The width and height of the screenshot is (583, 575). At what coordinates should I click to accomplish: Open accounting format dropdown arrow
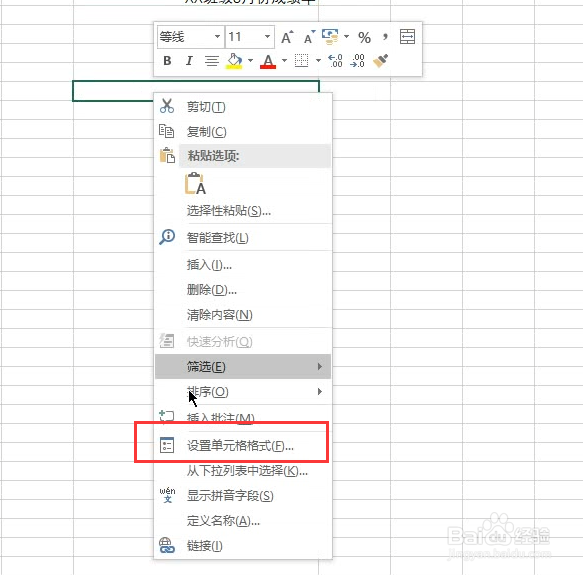(x=347, y=36)
